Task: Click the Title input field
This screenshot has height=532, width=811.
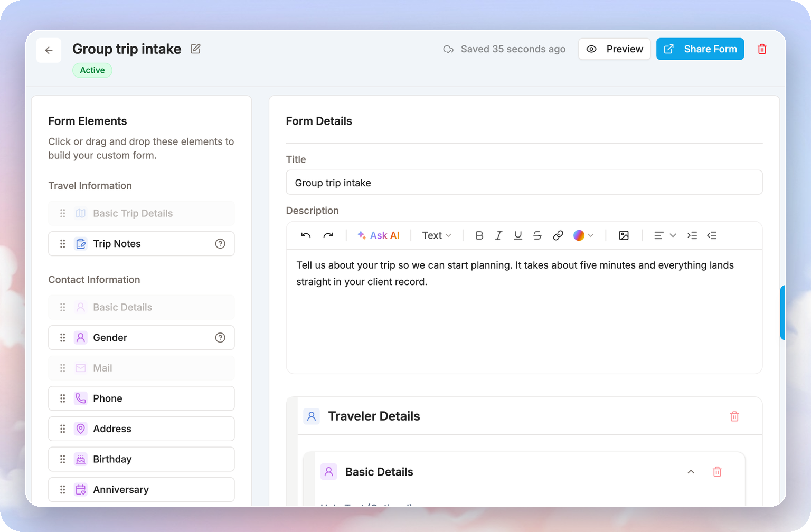Action: tap(524, 183)
